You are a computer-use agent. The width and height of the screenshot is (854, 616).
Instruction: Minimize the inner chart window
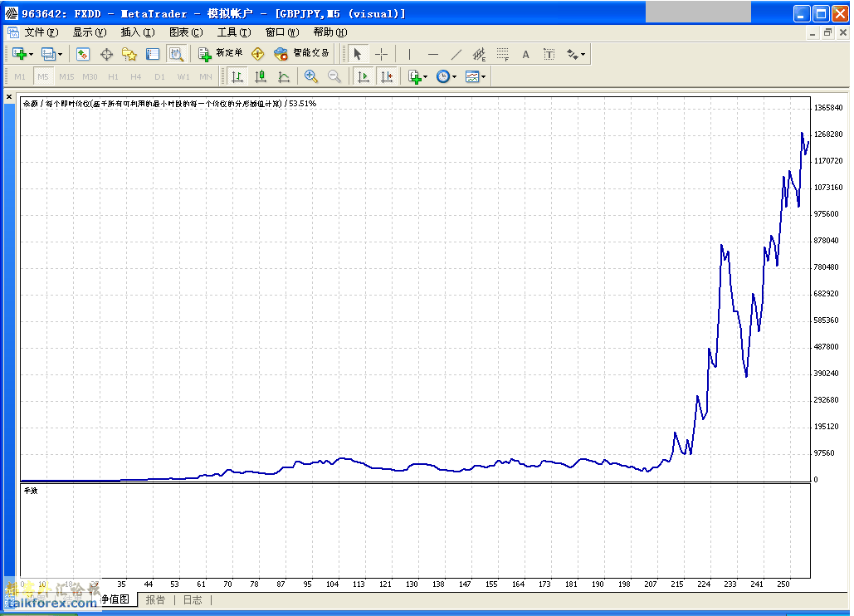813,32
